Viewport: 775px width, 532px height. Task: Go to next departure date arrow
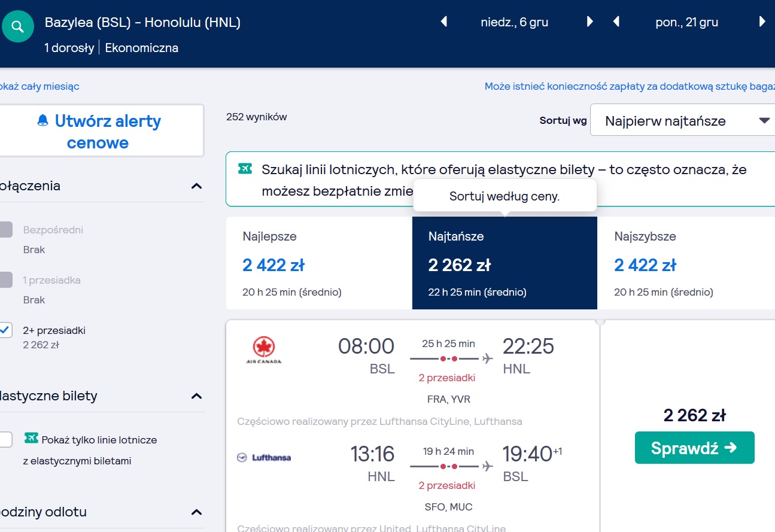[589, 22]
